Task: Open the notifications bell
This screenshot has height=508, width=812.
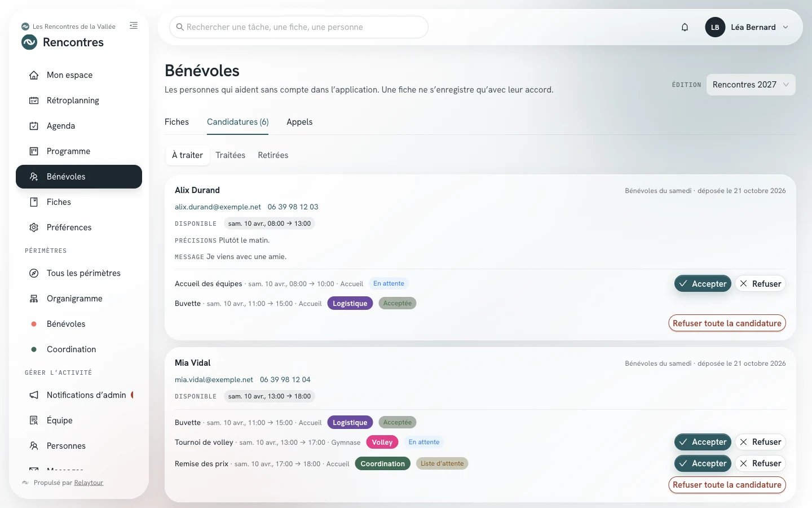Action: (685, 27)
